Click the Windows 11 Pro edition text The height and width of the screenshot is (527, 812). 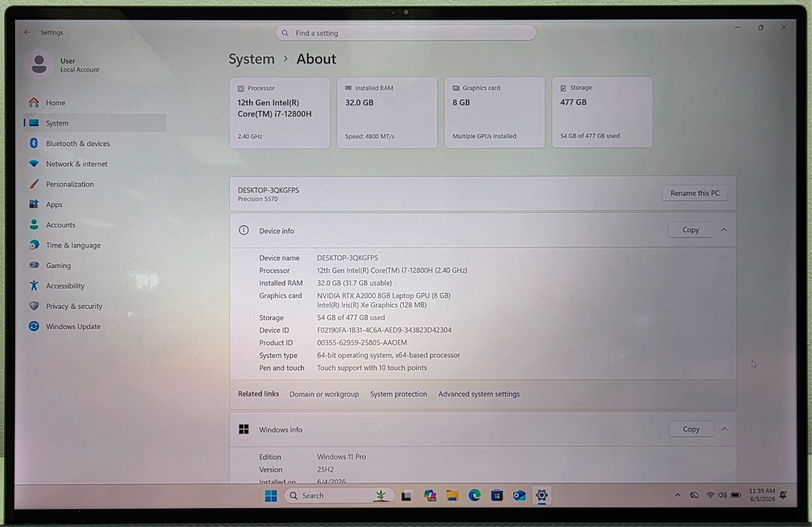point(342,457)
